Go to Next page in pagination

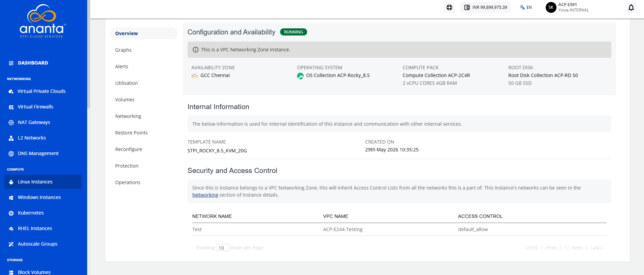coord(578,248)
